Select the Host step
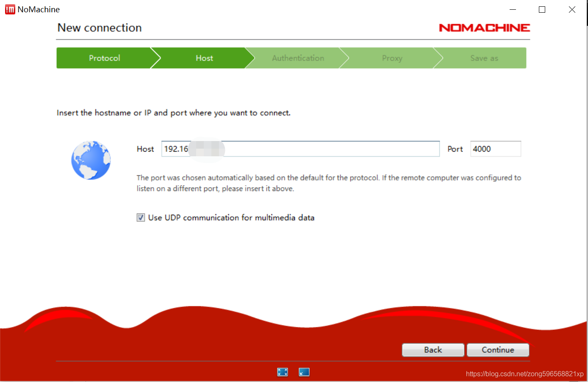Viewport: 588px width, 382px height. coord(204,58)
